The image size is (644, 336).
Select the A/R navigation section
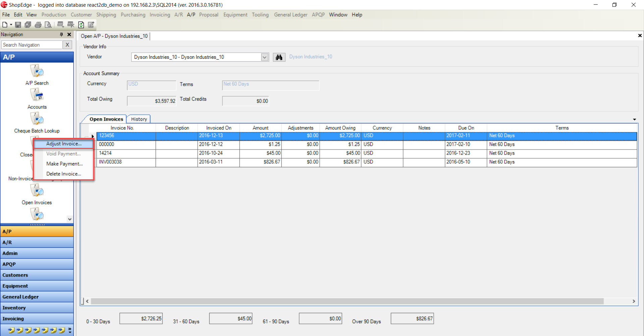[x=37, y=242]
